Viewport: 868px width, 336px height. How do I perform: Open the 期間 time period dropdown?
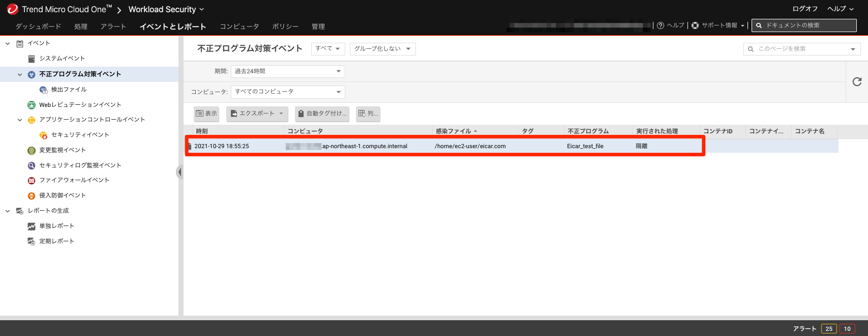click(288, 71)
